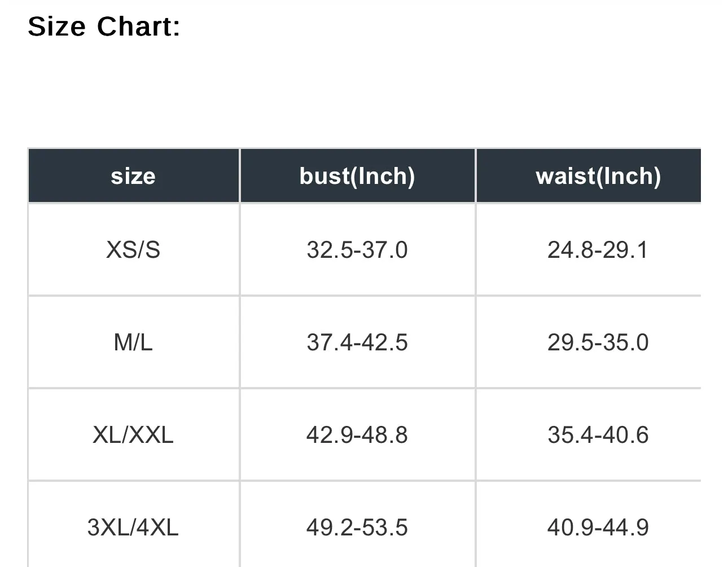
Task: Click the word Size in the heading
Action: click(56, 27)
